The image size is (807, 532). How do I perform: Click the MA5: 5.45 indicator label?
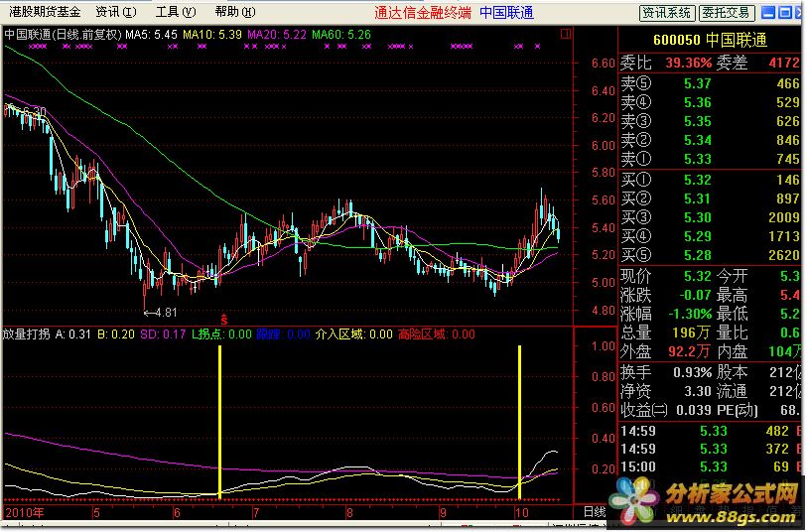click(151, 35)
